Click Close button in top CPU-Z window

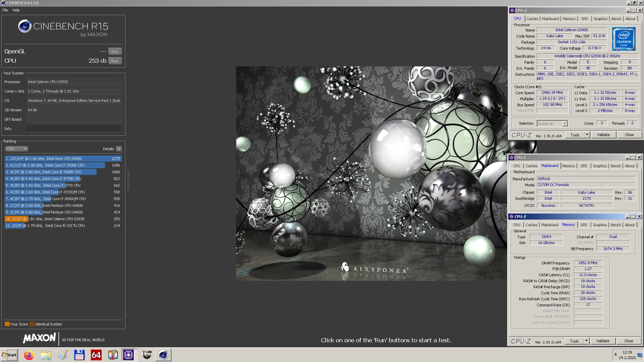pos(629,135)
